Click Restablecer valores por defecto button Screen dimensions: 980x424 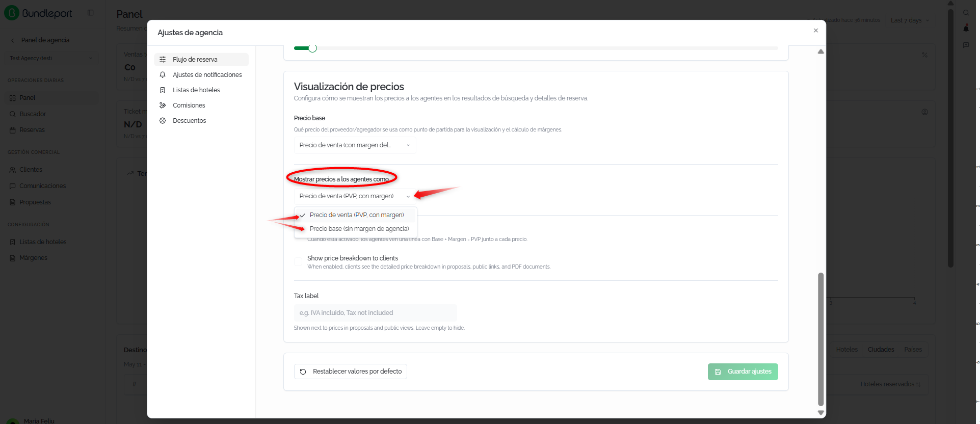click(351, 372)
